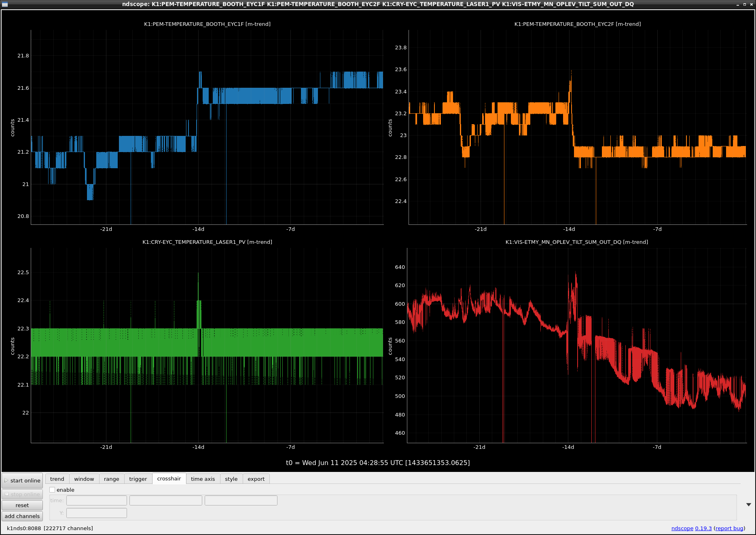Click the -14d tick on the EYC1F plot
756x535 pixels.
(x=198, y=229)
